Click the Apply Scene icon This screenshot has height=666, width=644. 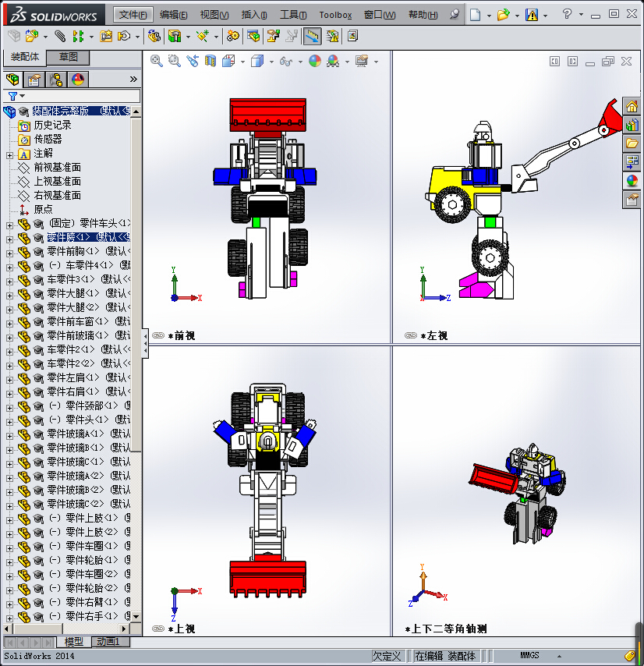click(333, 61)
